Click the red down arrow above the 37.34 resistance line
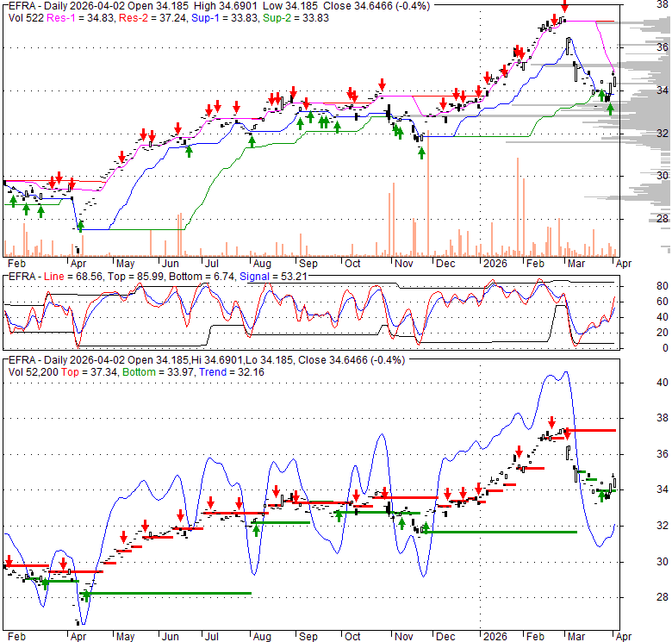Image resolution: width=672 pixels, height=642 pixels. point(567,433)
